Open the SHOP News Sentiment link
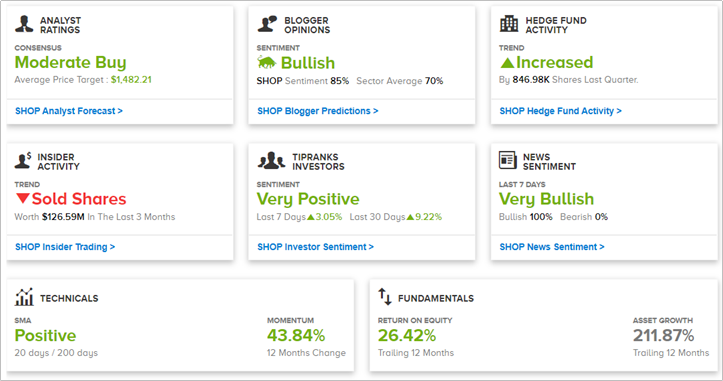Viewport: 723px width, 381px height. (551, 247)
